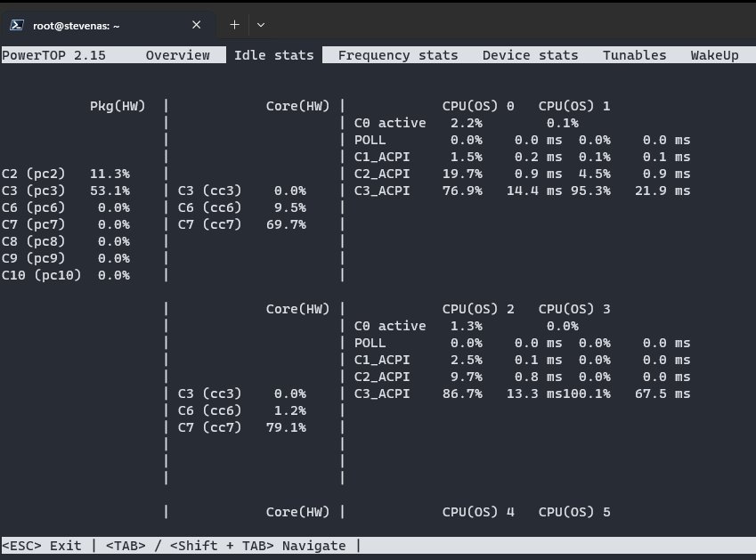
Task: Go to the Tunables tab
Action: [x=635, y=55]
